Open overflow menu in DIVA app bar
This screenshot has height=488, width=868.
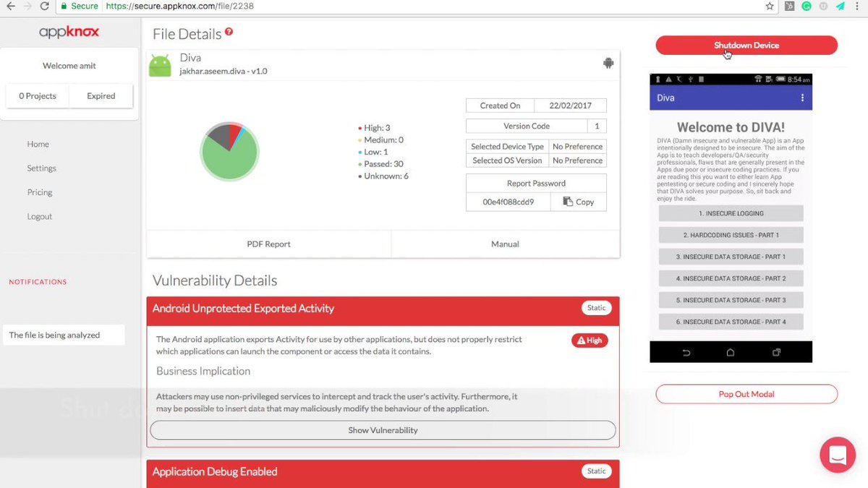coord(801,98)
